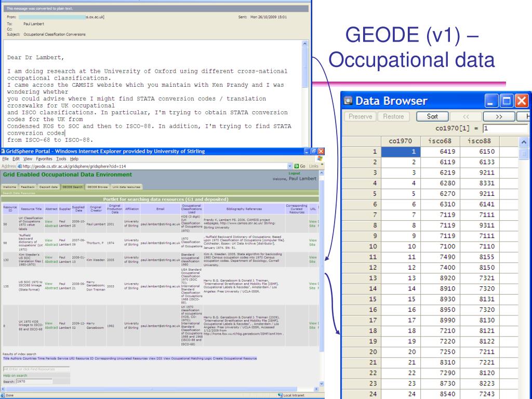Viewport: 532px width, 399px height.
Task: Click the >> forward button in Data Browser
Action: click(499, 116)
